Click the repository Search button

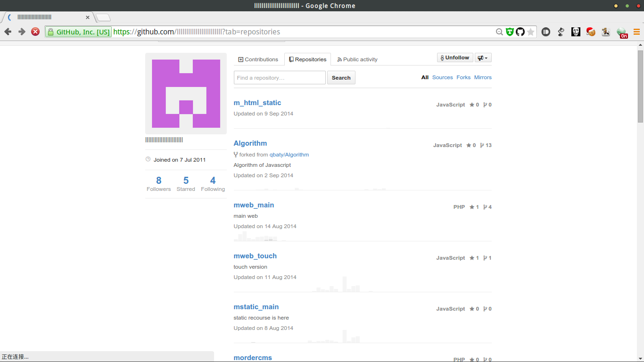point(341,78)
